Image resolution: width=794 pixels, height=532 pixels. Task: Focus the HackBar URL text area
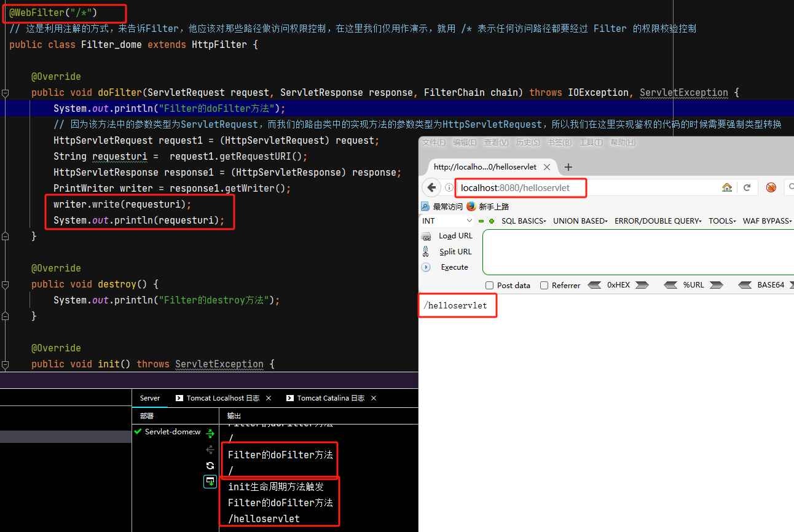pos(638,252)
